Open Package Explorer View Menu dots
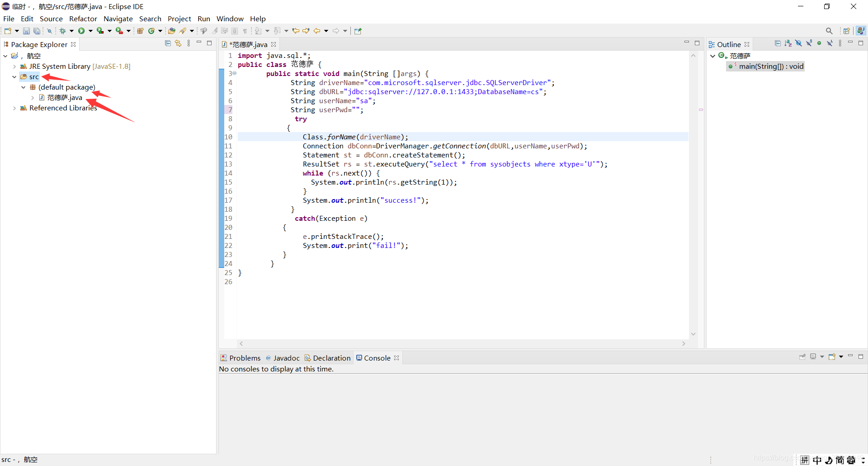This screenshot has height=466, width=868. point(189,43)
